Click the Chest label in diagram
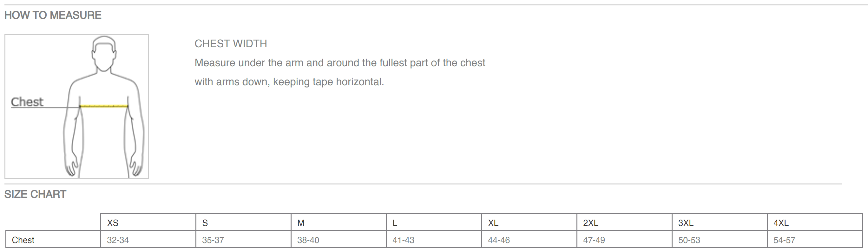The width and height of the screenshot is (868, 251). (x=27, y=102)
